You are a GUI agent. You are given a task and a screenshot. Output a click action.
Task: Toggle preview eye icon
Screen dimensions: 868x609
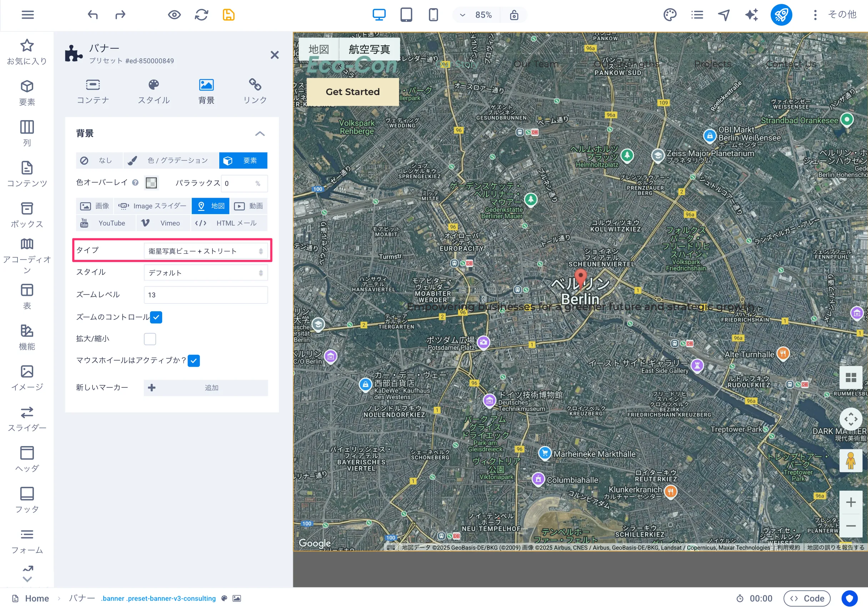174,15
